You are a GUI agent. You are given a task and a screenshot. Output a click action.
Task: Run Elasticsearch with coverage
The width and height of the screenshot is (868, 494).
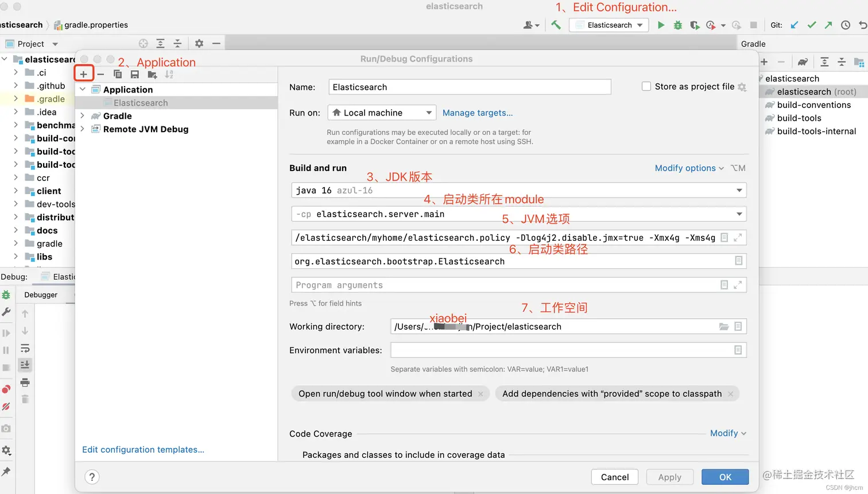[x=695, y=25]
